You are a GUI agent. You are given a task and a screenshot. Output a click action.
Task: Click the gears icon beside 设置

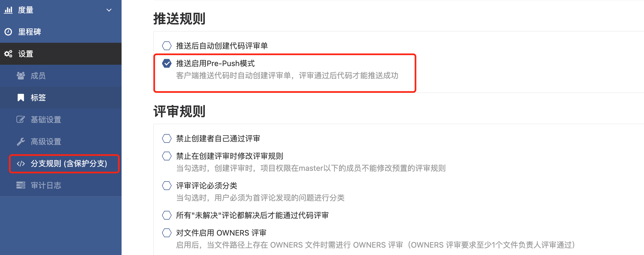pyautogui.click(x=8, y=54)
